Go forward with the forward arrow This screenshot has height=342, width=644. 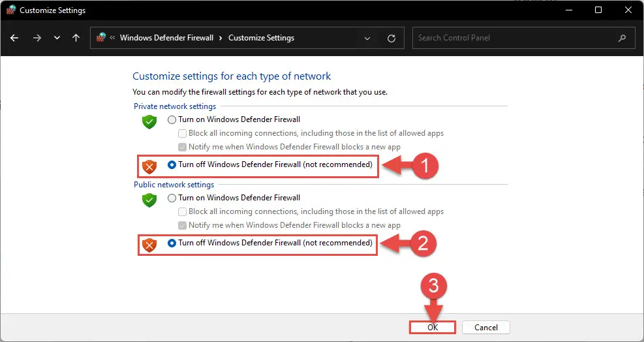[x=37, y=38]
